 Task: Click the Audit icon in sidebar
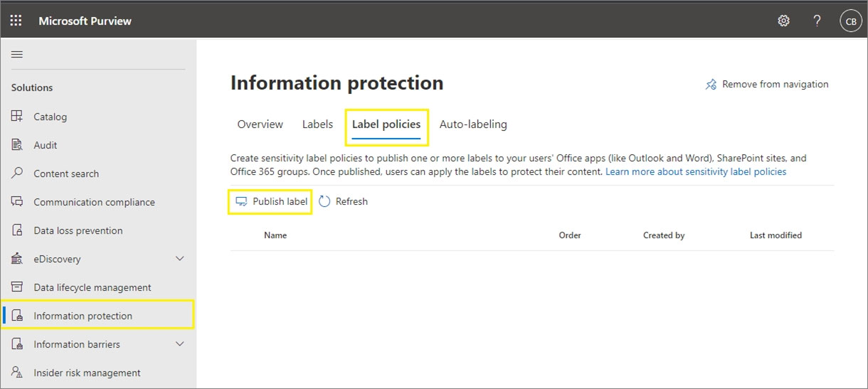pos(17,145)
